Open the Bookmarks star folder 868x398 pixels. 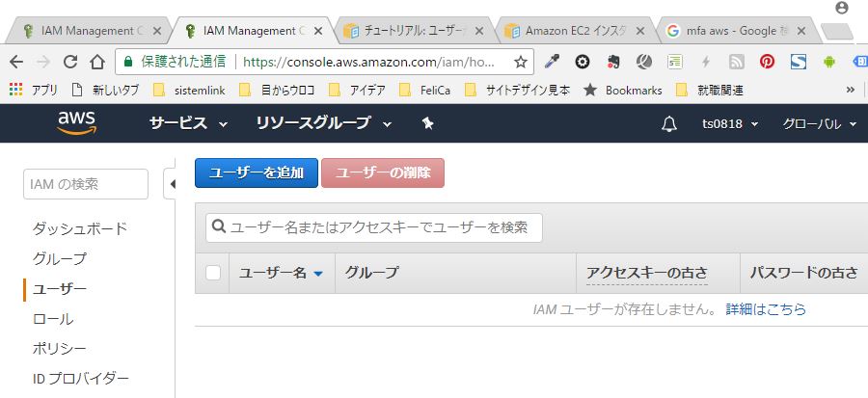(623, 90)
